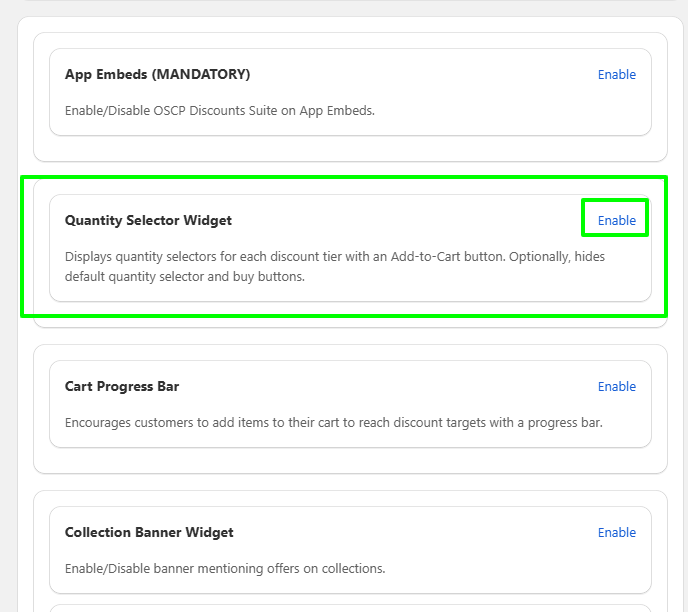Viewport: 688px width, 612px height.
Task: Enable the Collection Banner Widget
Action: 616,533
